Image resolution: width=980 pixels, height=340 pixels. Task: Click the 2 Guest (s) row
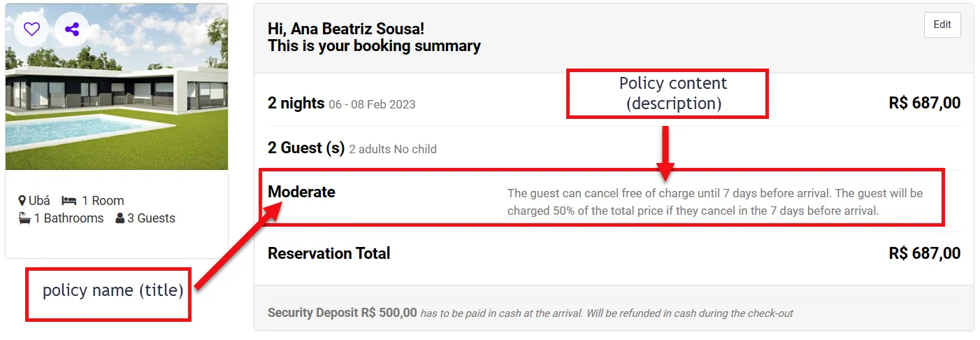pyautogui.click(x=306, y=148)
